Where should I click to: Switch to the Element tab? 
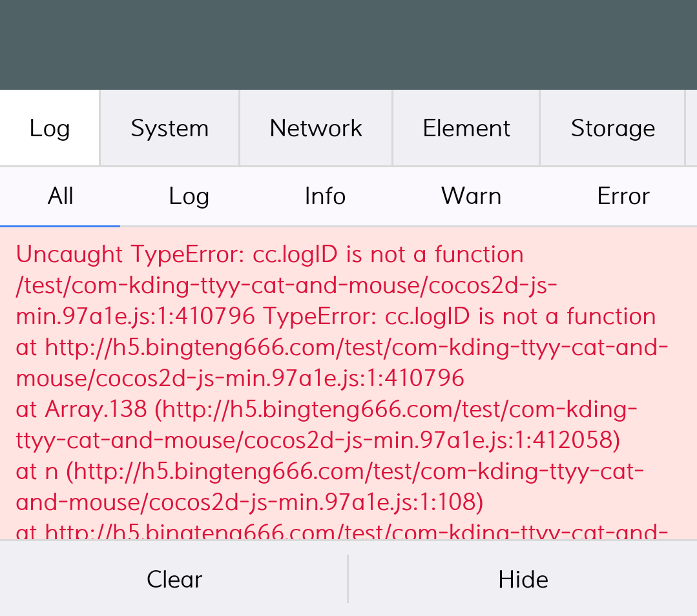[x=466, y=128]
